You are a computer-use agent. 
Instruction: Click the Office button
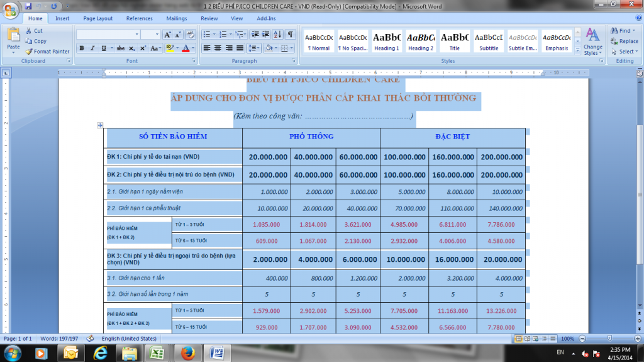[x=10, y=10]
